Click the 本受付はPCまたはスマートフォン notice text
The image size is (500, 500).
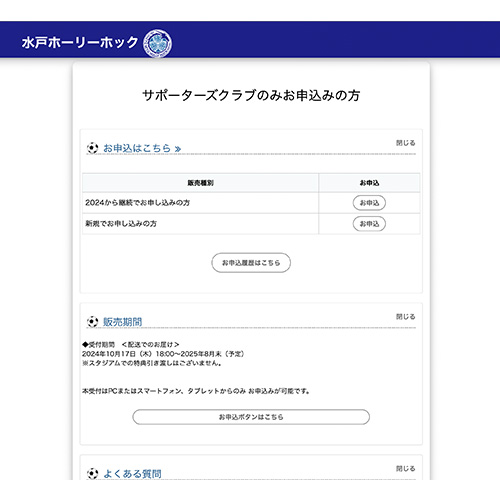196,391
